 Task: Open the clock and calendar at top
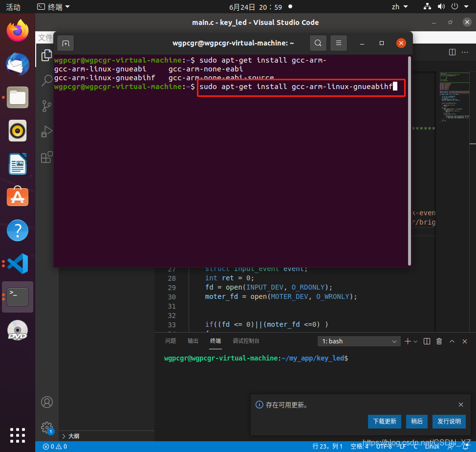[256, 7]
